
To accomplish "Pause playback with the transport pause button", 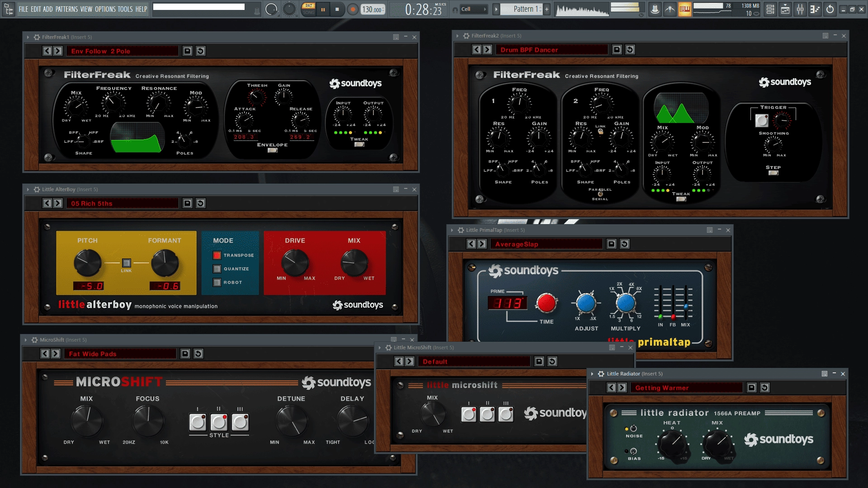I will pyautogui.click(x=323, y=9).
